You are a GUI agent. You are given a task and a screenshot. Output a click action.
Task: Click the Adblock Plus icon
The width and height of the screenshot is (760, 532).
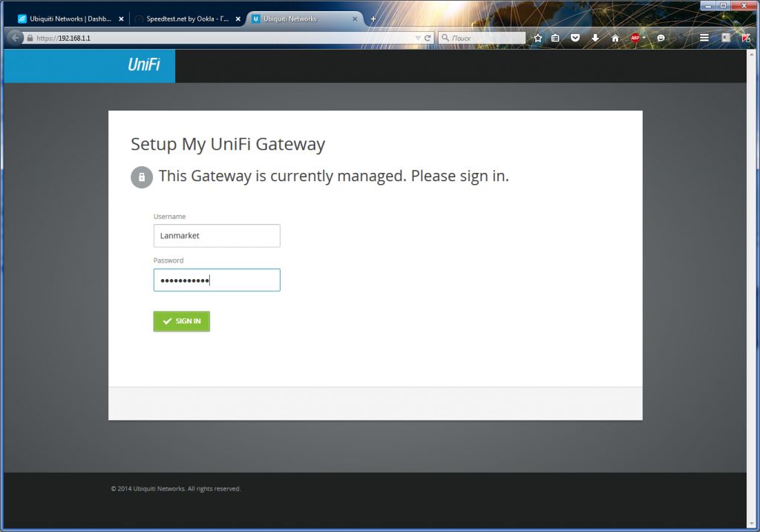pos(635,38)
